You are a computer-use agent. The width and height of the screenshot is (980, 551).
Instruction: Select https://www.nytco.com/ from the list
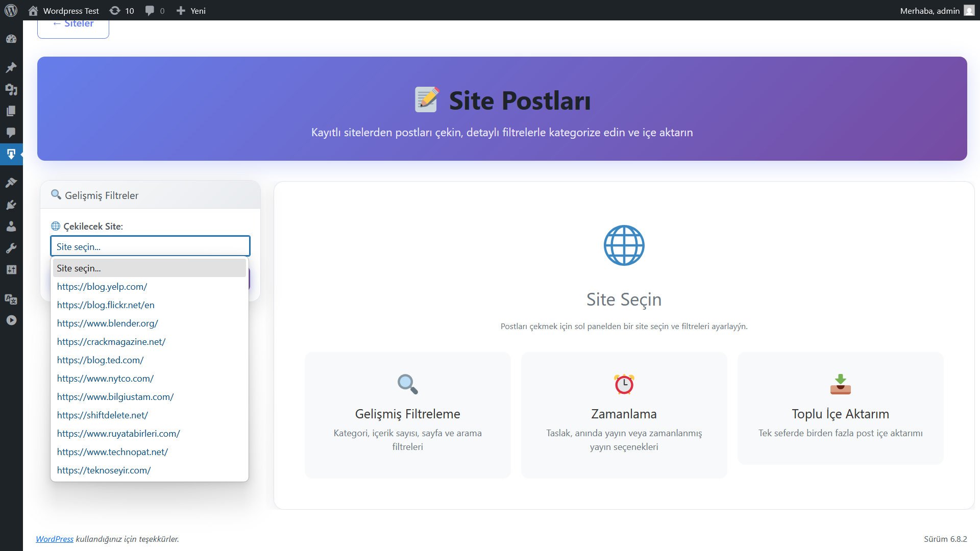coord(150,378)
